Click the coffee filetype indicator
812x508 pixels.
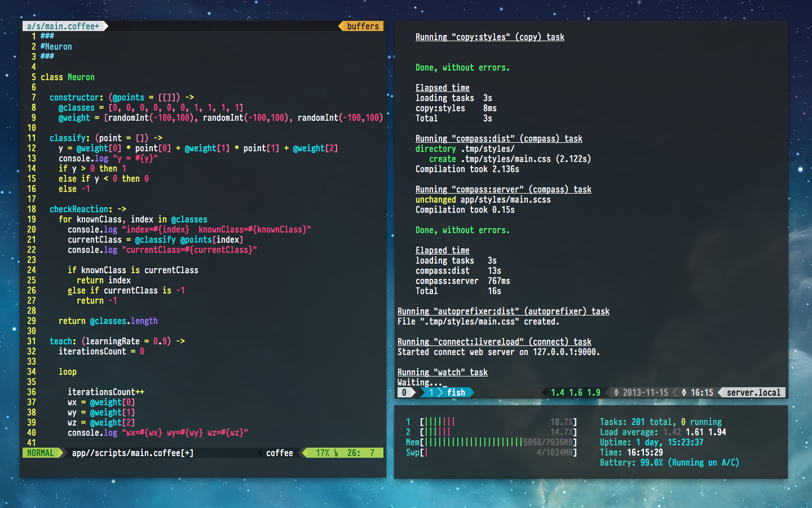pyautogui.click(x=280, y=453)
